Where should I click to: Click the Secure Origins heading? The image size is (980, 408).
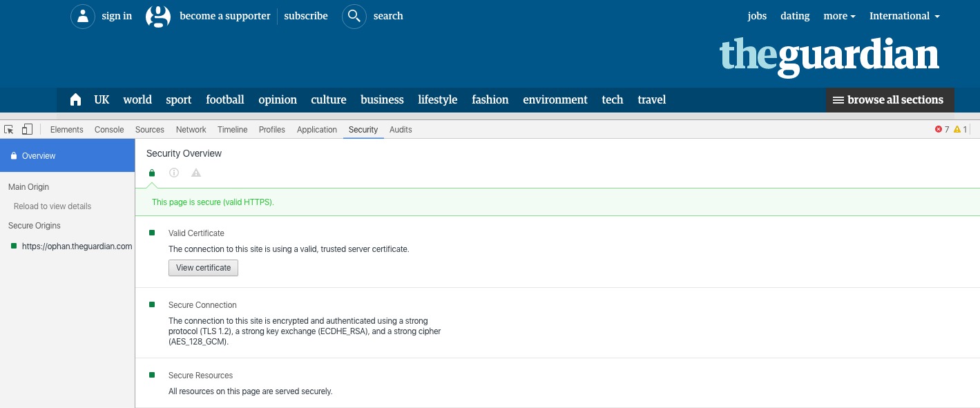click(x=35, y=226)
